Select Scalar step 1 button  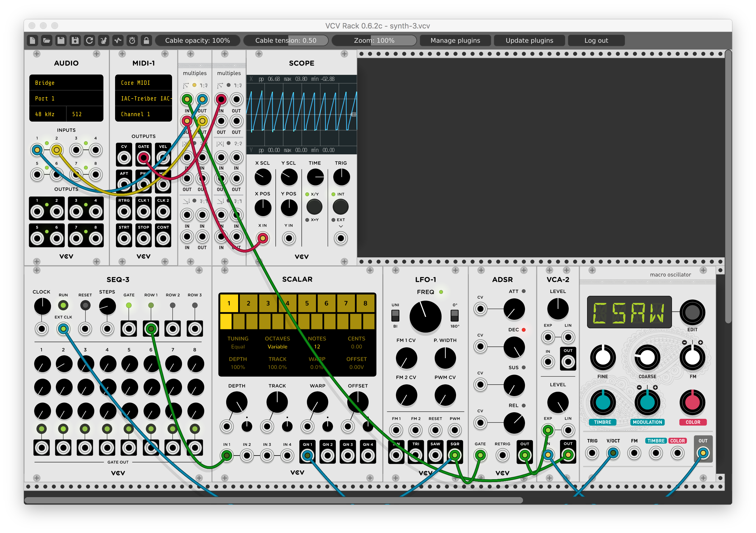click(x=229, y=303)
